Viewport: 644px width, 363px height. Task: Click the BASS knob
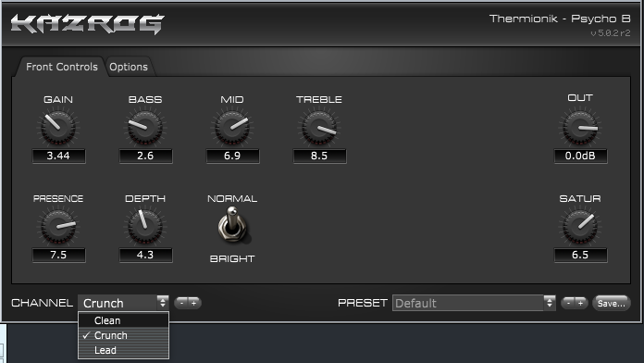[145, 127]
